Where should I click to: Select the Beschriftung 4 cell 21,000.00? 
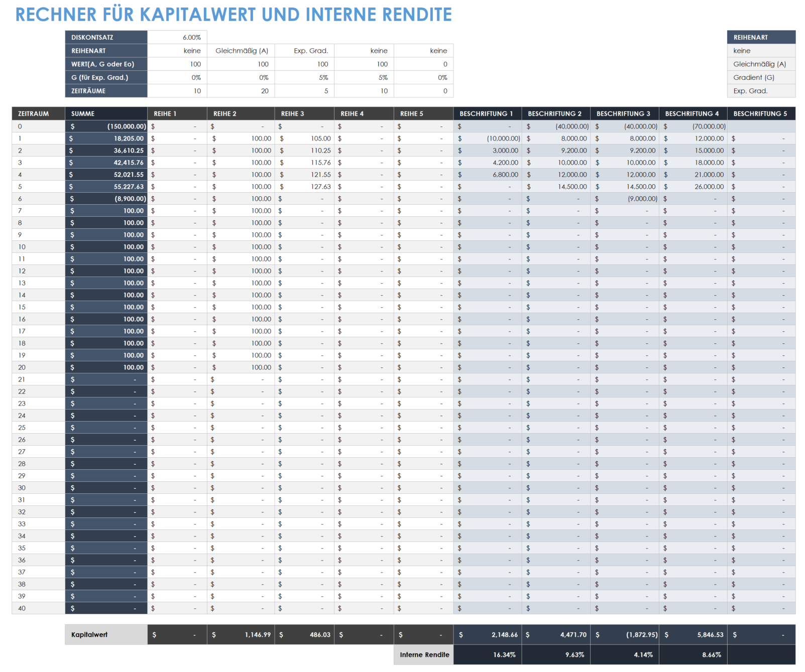pyautogui.click(x=693, y=175)
